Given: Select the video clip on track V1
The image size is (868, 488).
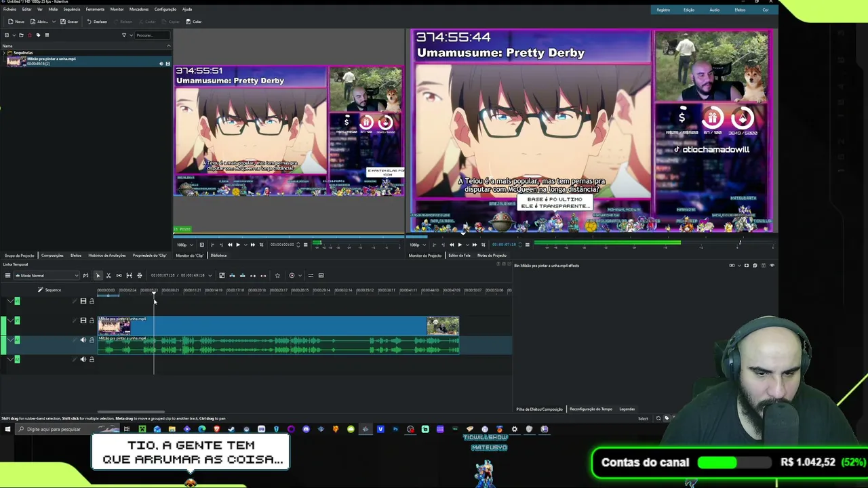Looking at the screenshot, I should [x=279, y=326].
